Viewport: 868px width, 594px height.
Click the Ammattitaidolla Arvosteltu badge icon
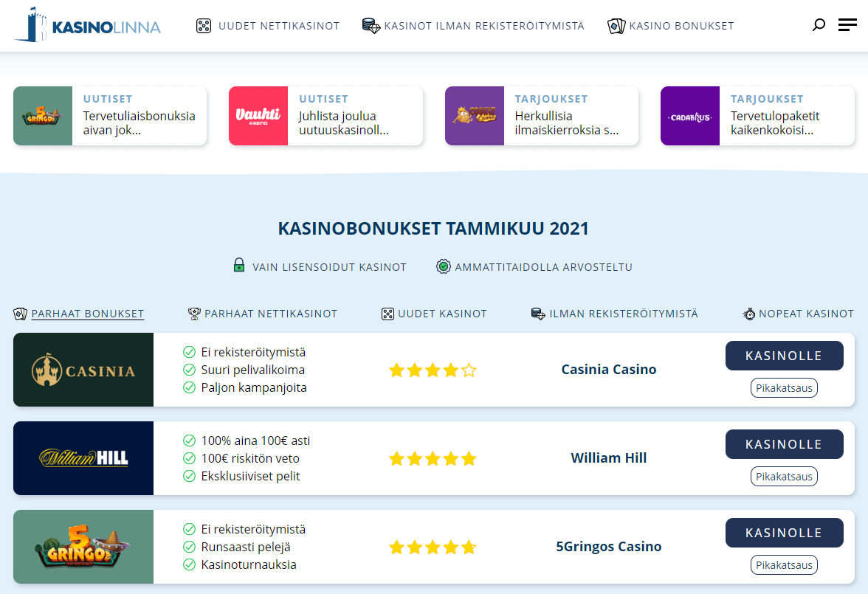(443, 266)
